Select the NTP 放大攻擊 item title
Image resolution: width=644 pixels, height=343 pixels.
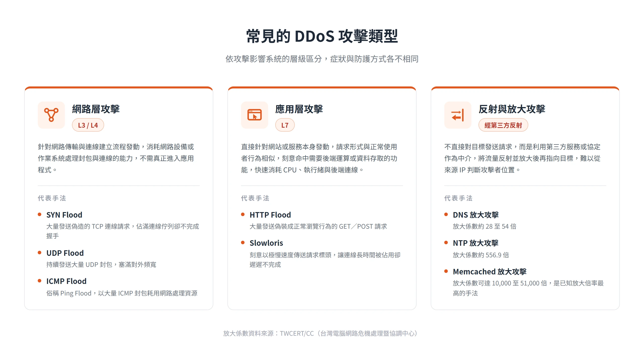tap(476, 243)
